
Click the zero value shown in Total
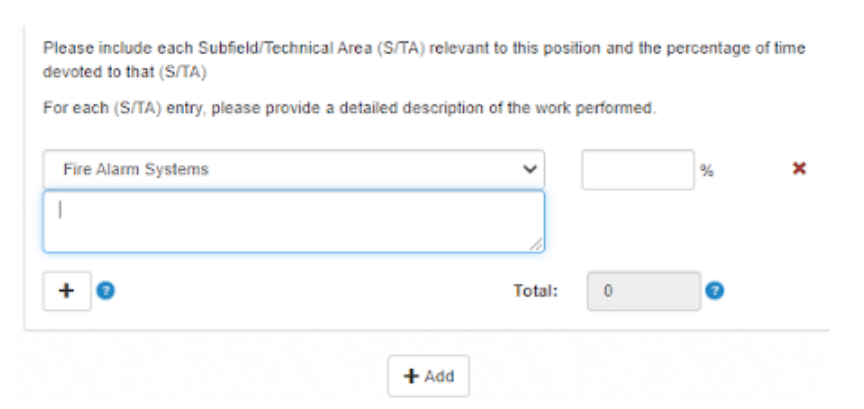click(x=608, y=292)
